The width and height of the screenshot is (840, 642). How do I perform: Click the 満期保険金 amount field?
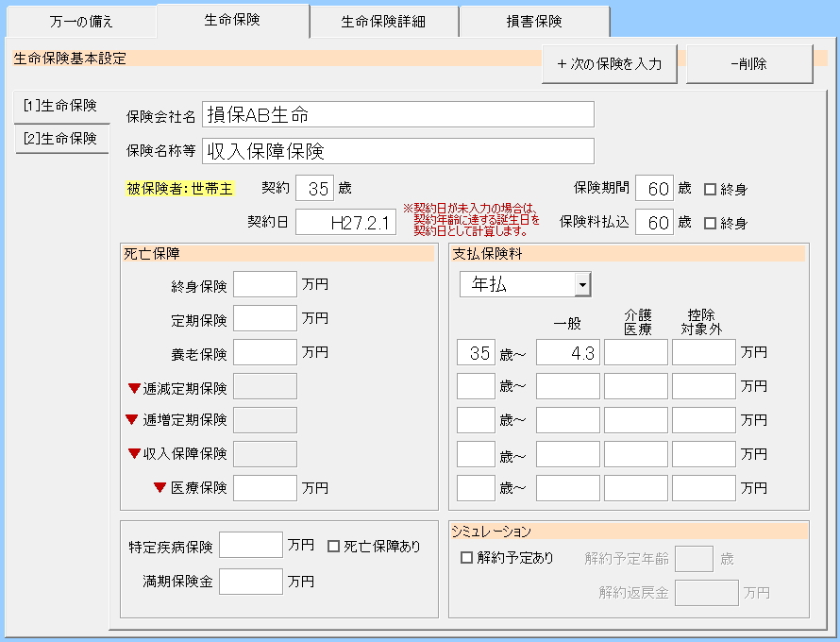[x=251, y=582]
